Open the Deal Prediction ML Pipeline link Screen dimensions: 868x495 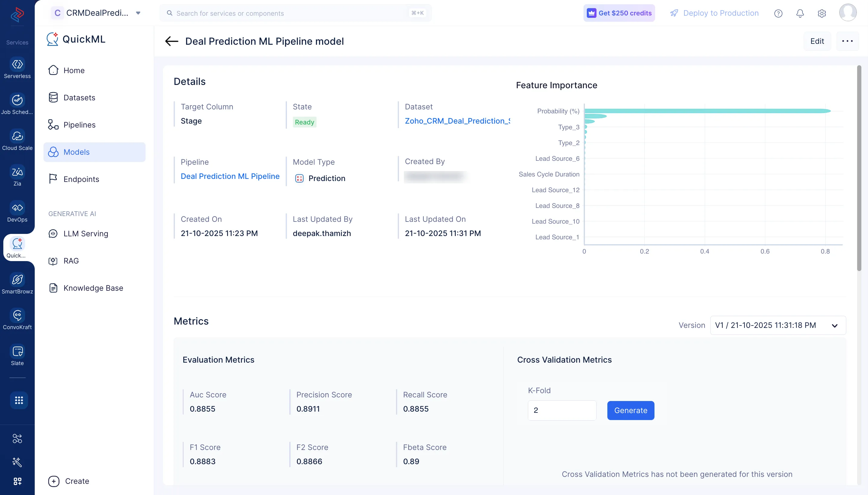pyautogui.click(x=230, y=176)
